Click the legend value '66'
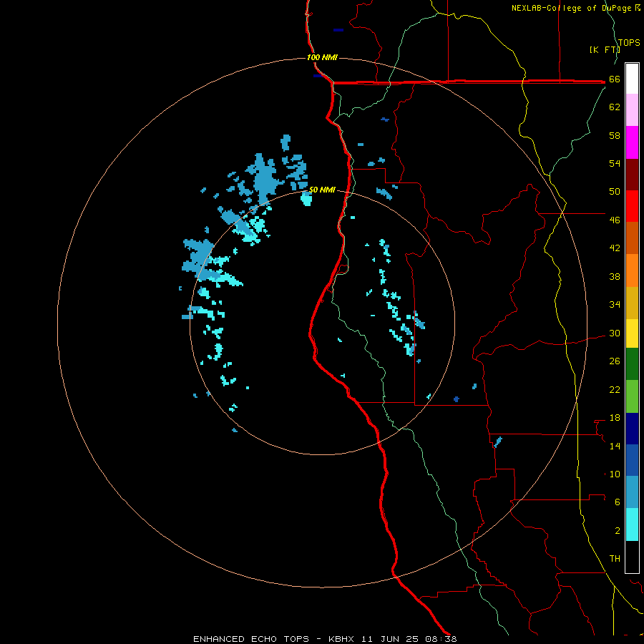This screenshot has width=644, height=644. [615, 79]
